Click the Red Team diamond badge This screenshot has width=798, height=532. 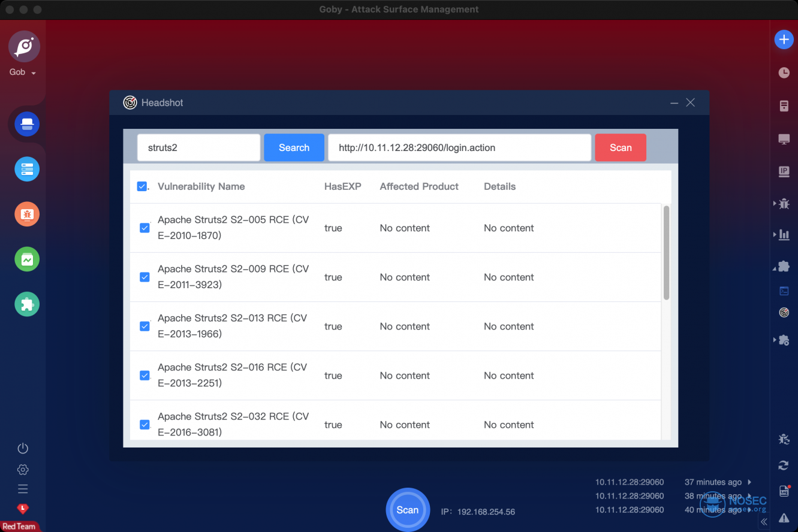point(23,509)
